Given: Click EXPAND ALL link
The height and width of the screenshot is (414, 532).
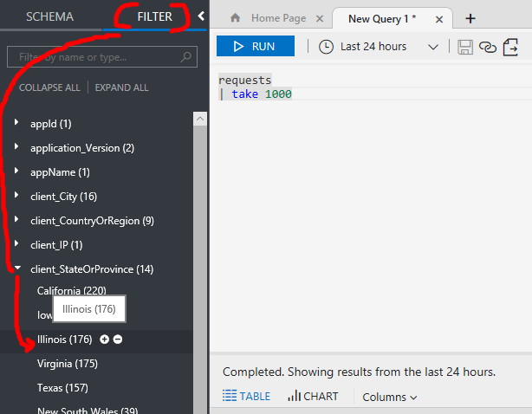Looking at the screenshot, I should (121, 87).
